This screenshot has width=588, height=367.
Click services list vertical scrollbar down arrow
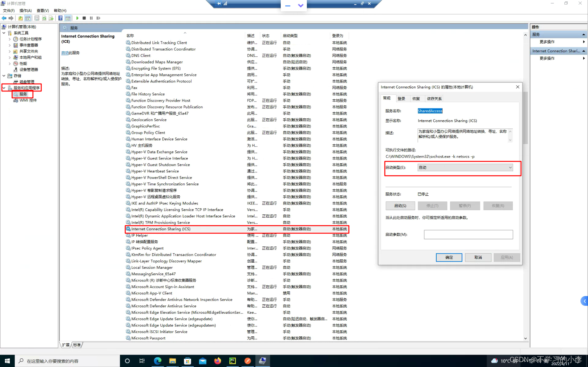coord(525,339)
